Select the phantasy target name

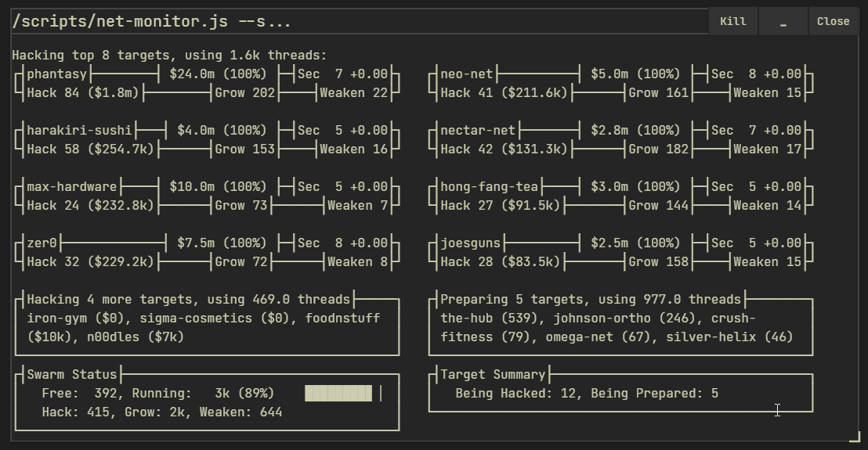pos(57,74)
